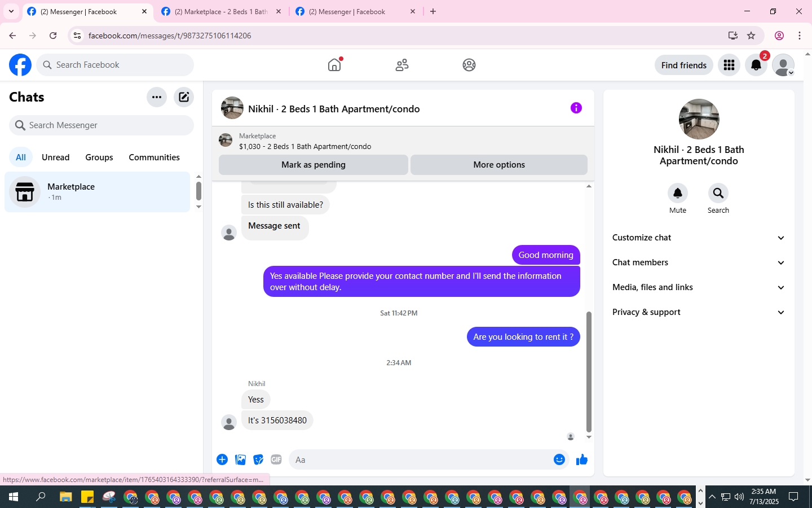
Task: Open the $1,030 Marketplace listing link
Action: [x=305, y=146]
